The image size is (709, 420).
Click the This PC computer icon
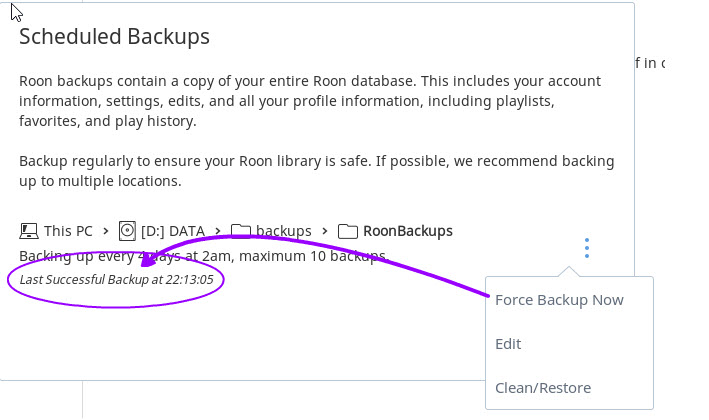[29, 231]
